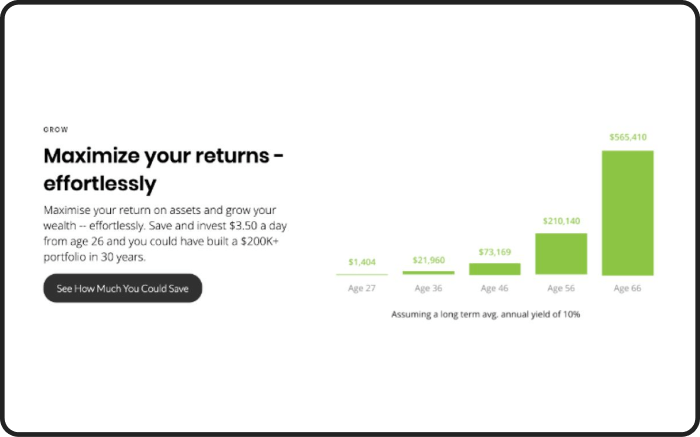
Task: Select the thin Age 27 bar
Action: point(362,275)
